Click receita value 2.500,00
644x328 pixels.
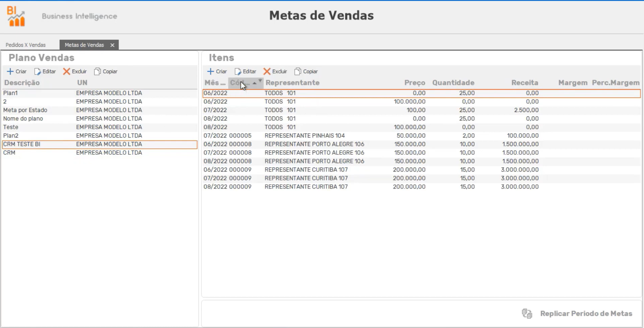526,110
